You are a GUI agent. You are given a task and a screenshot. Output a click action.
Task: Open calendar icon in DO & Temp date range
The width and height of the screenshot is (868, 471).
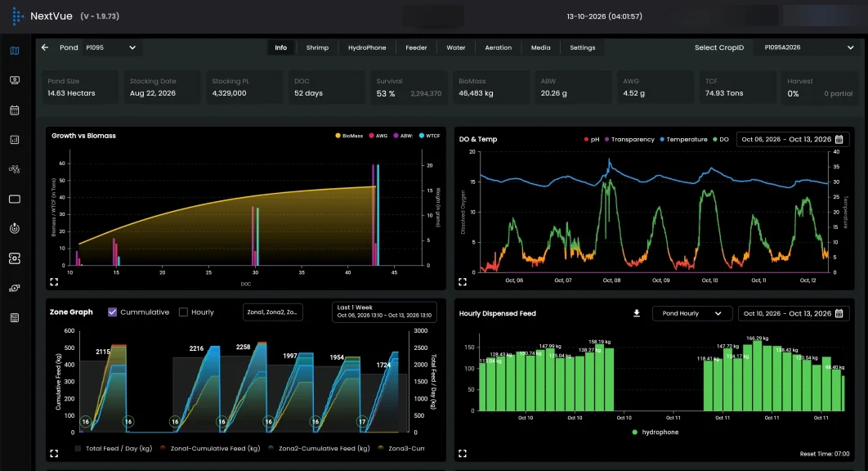coord(839,139)
